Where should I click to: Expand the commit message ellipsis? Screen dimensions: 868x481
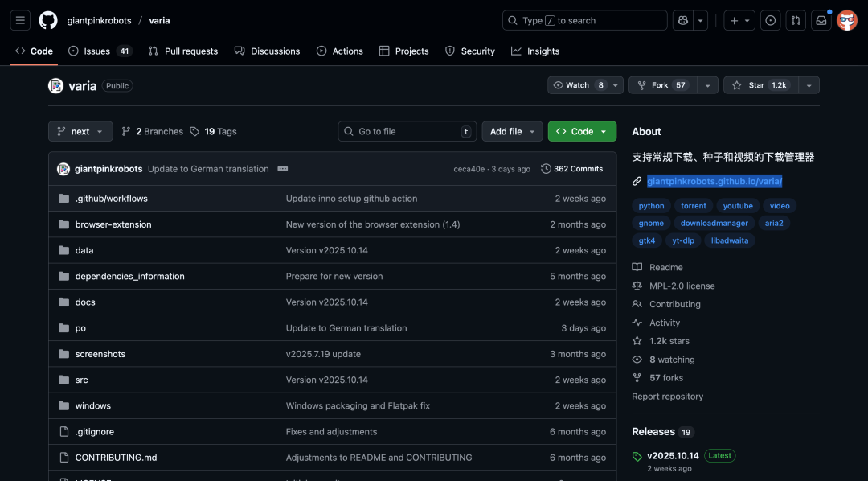tap(282, 169)
